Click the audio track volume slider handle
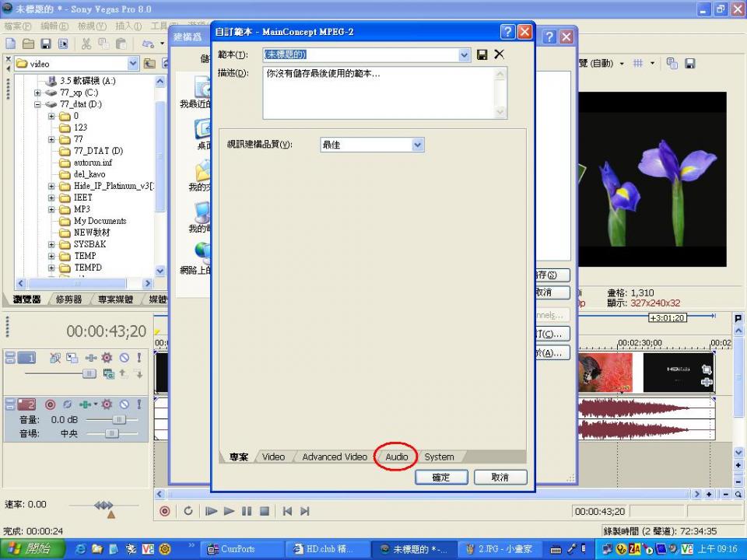Viewport: 747px width, 560px height. (118, 419)
